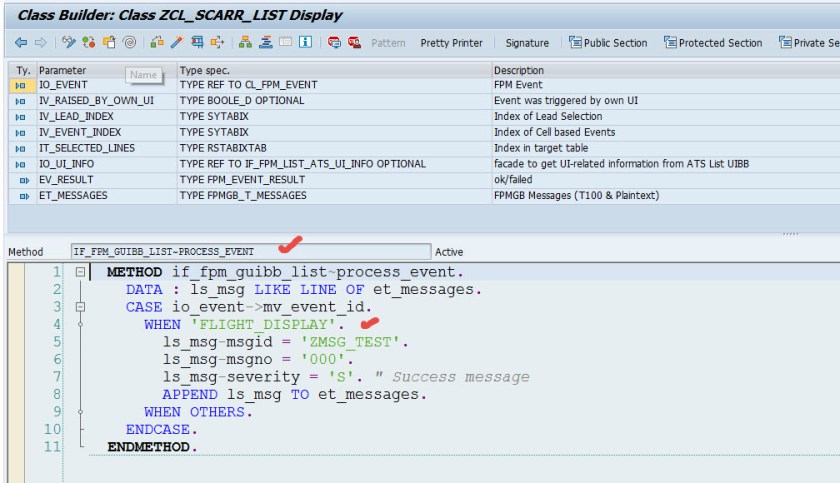Click the importing icon for IV_EVENT_INDEX
This screenshot has height=483, width=840.
[20, 133]
